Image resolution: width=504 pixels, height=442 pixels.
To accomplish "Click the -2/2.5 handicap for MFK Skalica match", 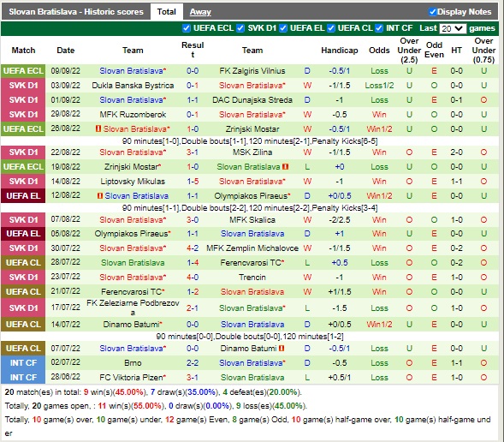I will click(340, 219).
